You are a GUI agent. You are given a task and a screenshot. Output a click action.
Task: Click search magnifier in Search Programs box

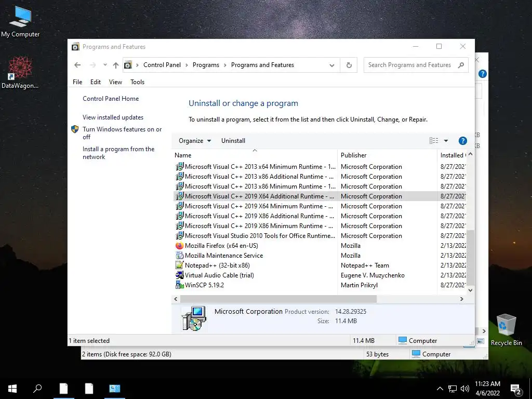461,65
